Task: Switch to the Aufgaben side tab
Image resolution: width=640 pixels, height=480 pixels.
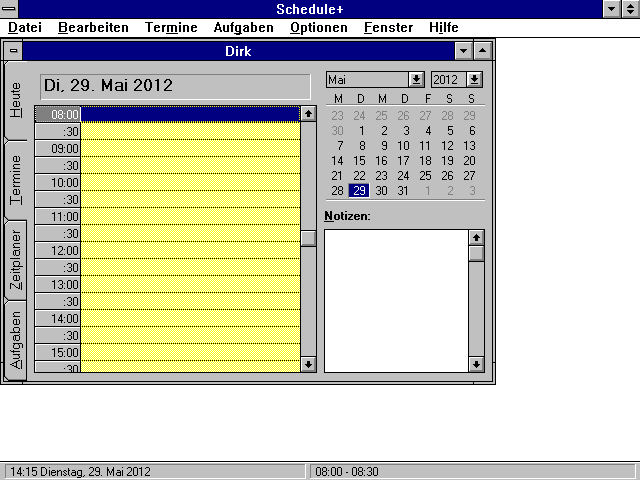Action: [x=16, y=339]
